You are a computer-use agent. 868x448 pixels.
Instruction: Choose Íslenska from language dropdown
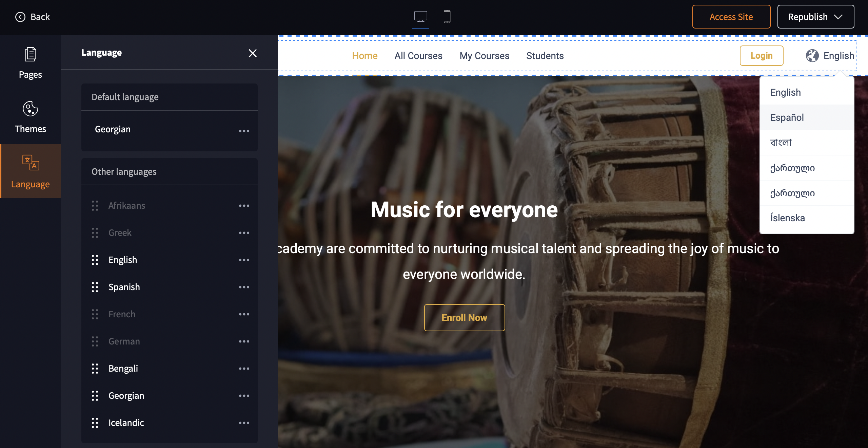[787, 218]
